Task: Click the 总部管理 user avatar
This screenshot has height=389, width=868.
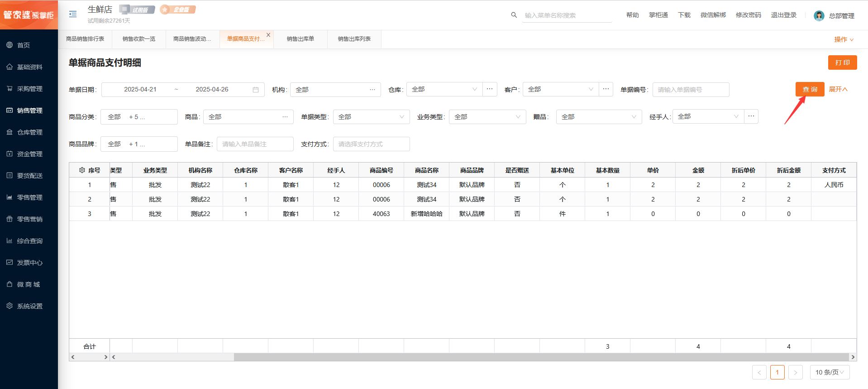Action: 819,16
